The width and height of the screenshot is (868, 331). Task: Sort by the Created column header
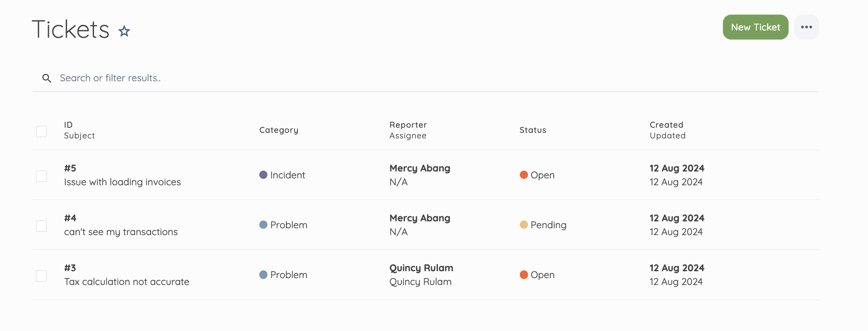[666, 125]
